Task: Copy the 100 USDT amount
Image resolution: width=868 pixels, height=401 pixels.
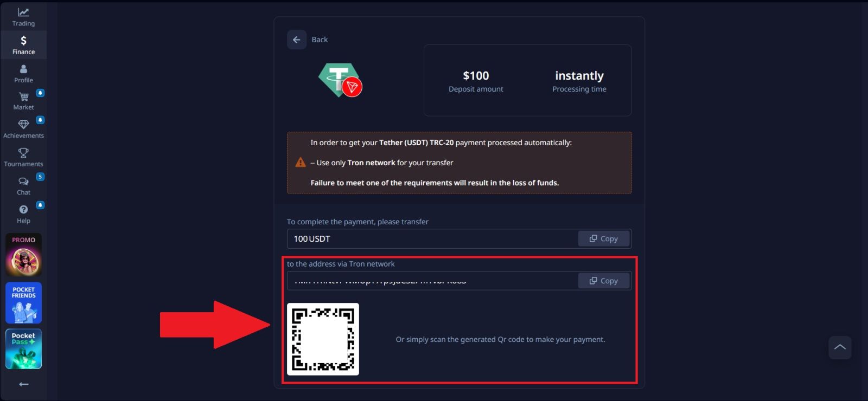Action: pos(604,238)
